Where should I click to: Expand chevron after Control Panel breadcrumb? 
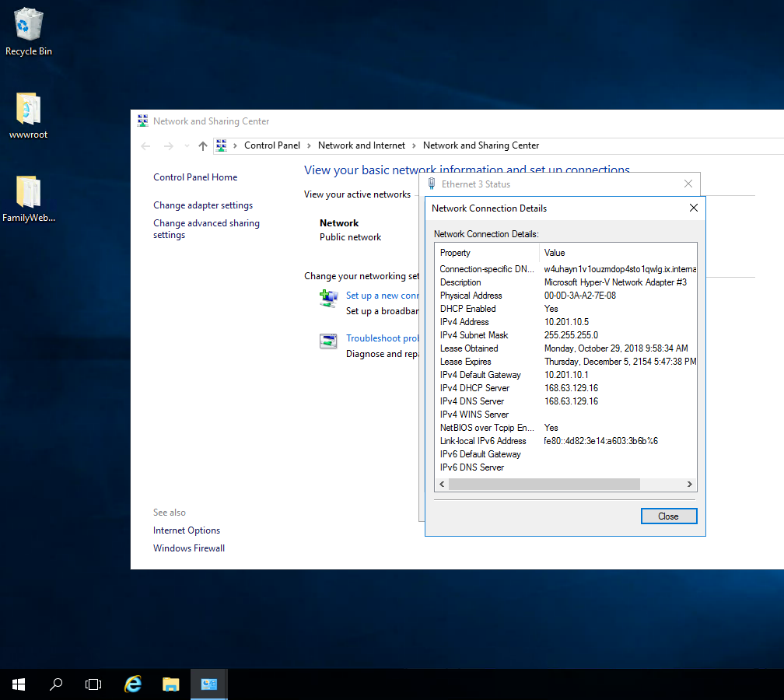point(309,145)
